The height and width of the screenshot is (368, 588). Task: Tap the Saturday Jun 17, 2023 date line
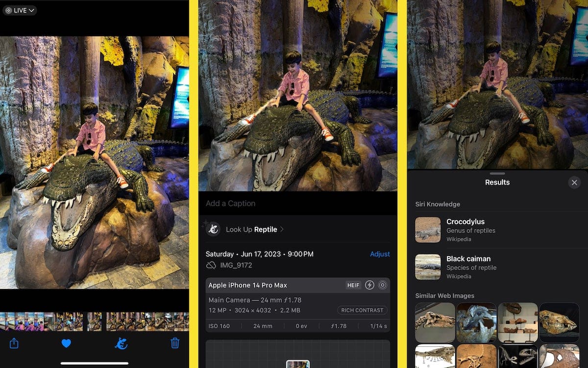259,254
